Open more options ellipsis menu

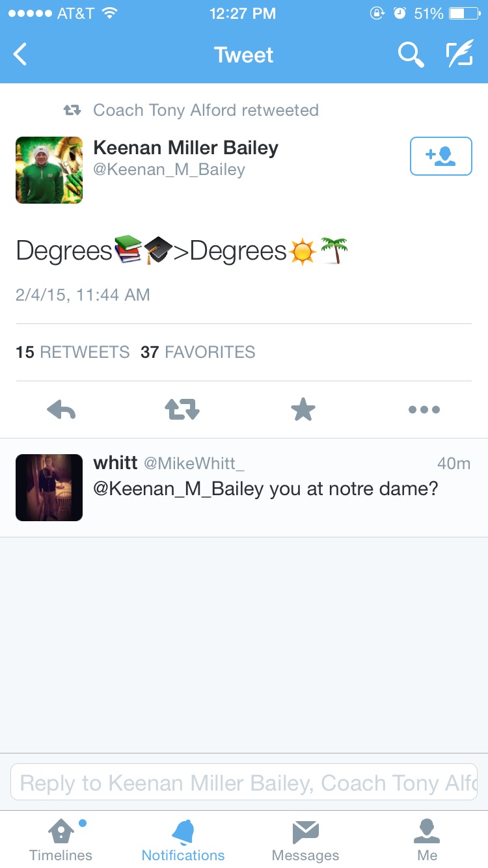[x=424, y=409]
